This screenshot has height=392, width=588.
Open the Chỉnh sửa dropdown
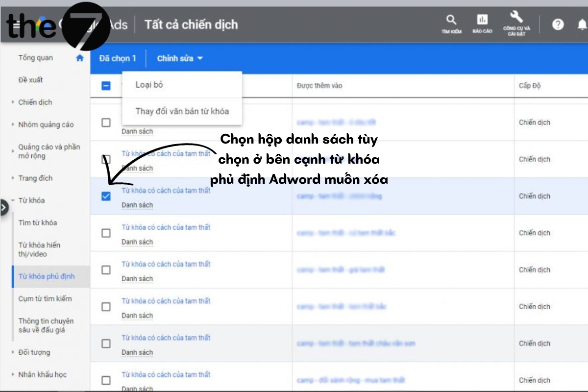[178, 58]
